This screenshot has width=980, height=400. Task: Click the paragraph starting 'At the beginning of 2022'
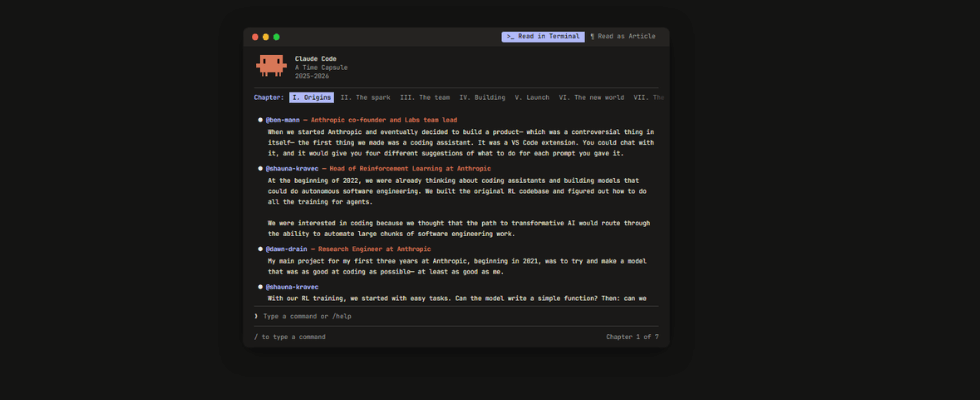457,191
